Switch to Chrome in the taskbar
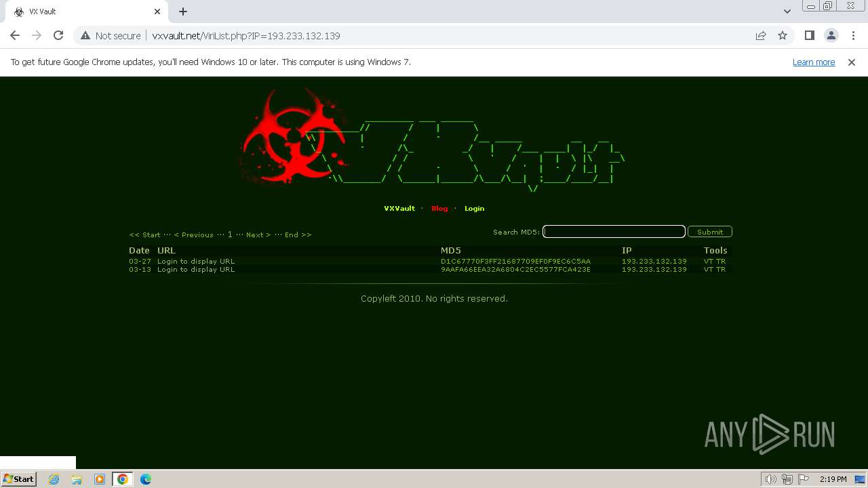The image size is (868, 488). click(x=123, y=479)
